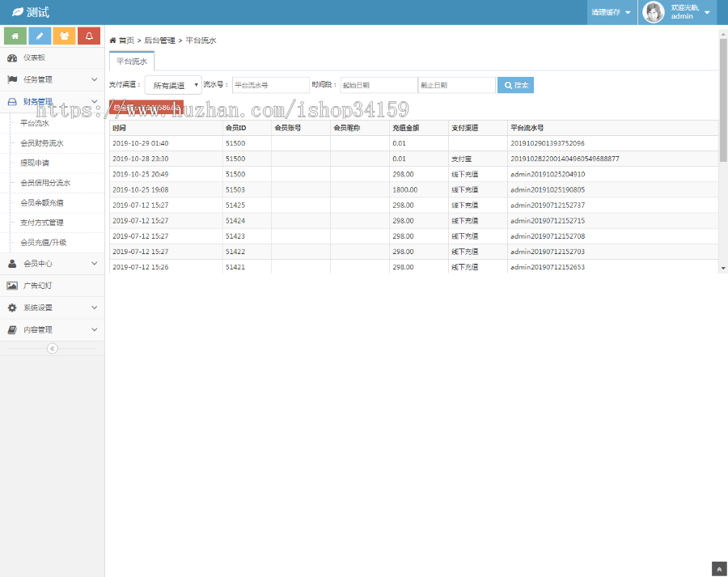Image resolution: width=728 pixels, height=577 pixels.
Task: Expand the 会员中心 sidebar menu
Action: coord(52,263)
